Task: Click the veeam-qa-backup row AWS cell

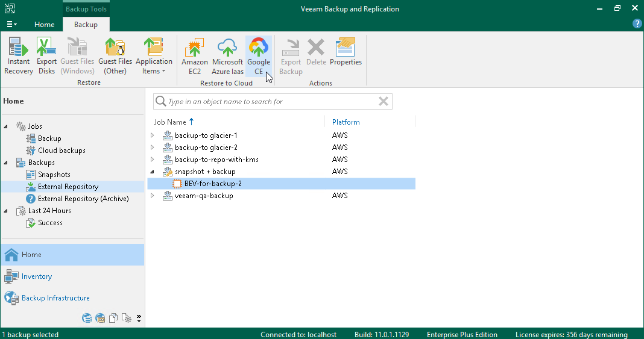Action: tap(339, 196)
